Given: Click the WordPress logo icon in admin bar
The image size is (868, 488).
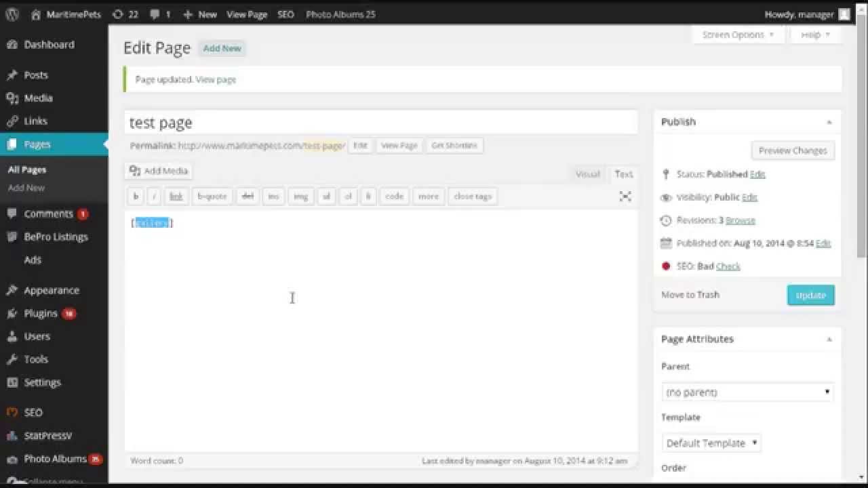Looking at the screenshot, I should coord(12,14).
